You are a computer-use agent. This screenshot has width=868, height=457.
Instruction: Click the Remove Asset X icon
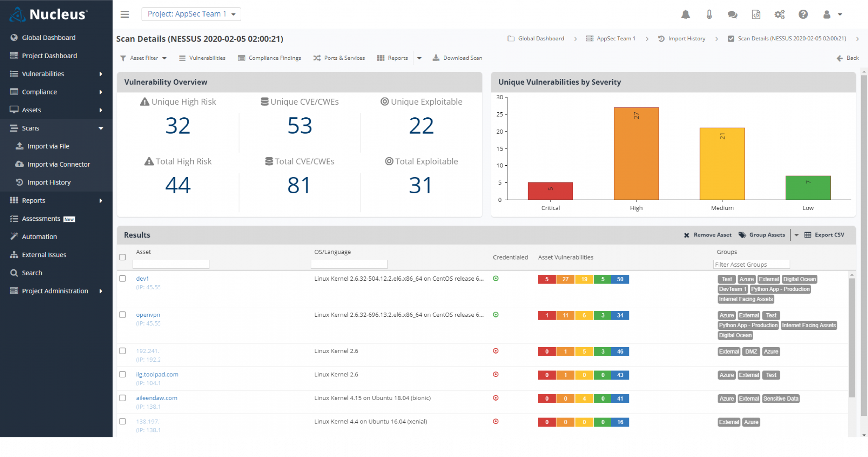coord(687,235)
